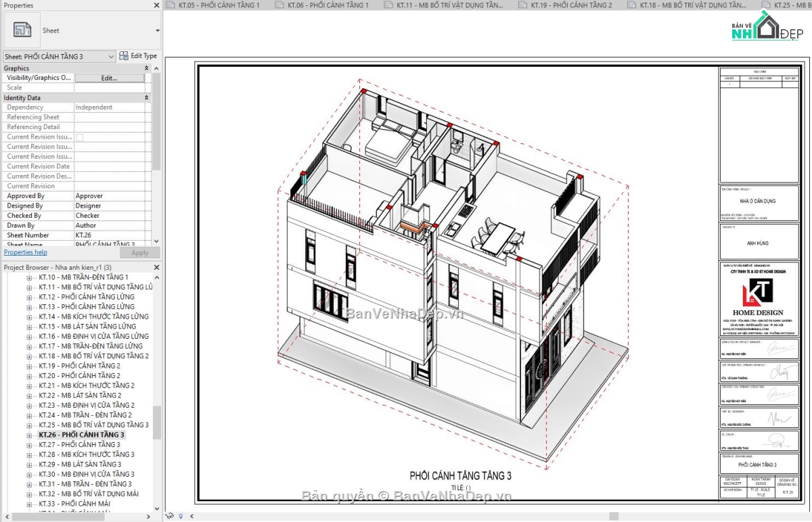Click sheet icon on KT.25 tab

767,5
